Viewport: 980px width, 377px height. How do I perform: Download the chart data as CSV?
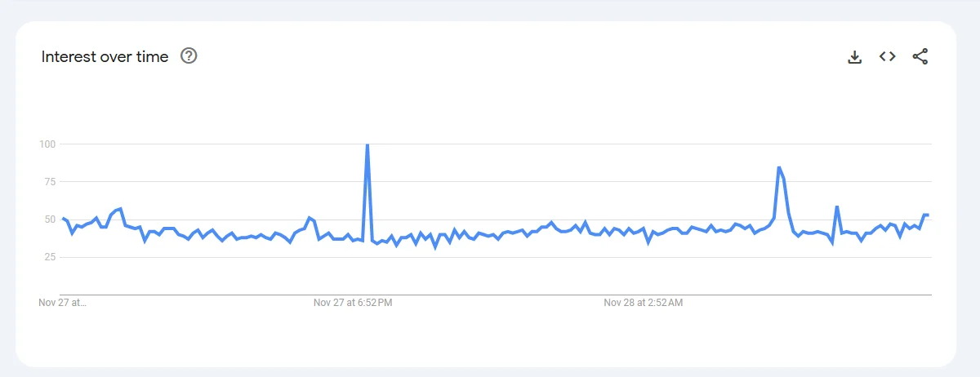point(855,56)
